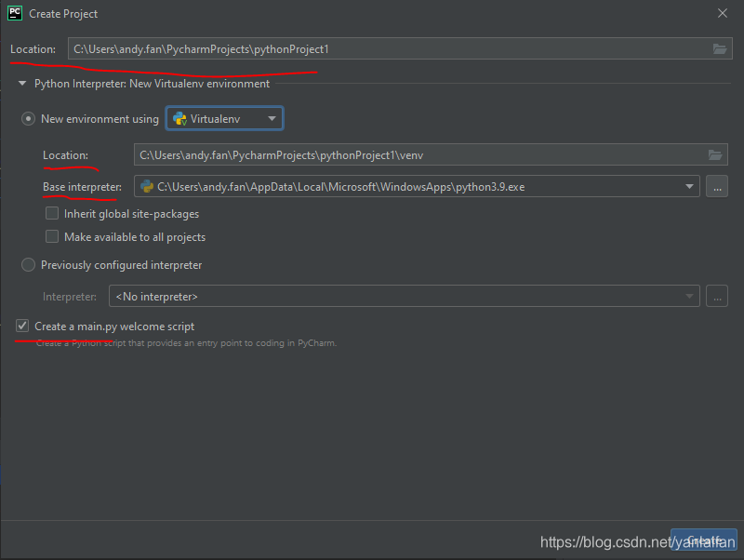
Task: Click the Make available to all projects label
Action: (135, 237)
